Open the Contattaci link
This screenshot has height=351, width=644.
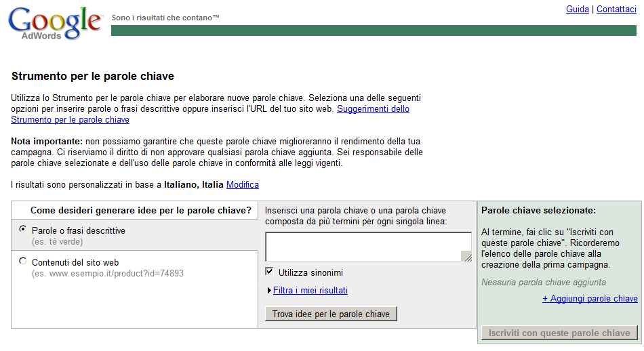(x=616, y=9)
